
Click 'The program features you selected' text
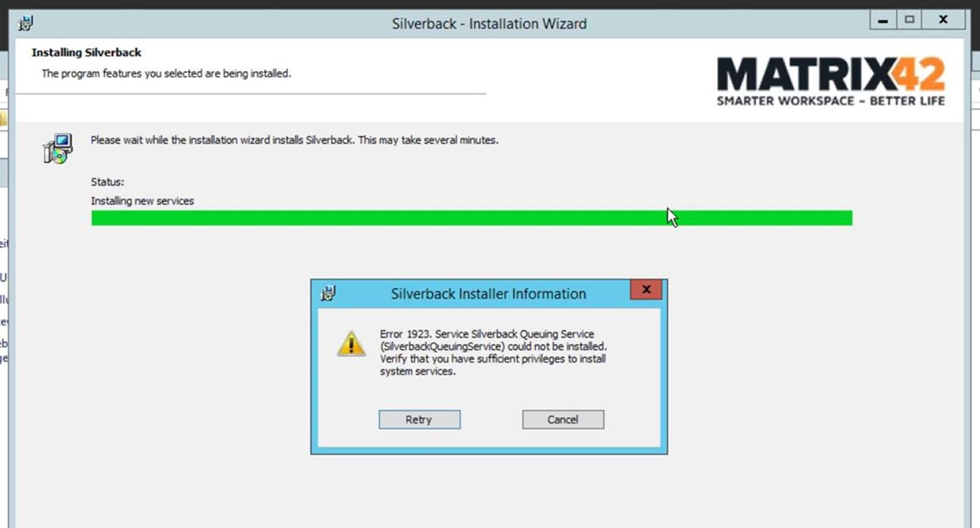[x=166, y=74]
